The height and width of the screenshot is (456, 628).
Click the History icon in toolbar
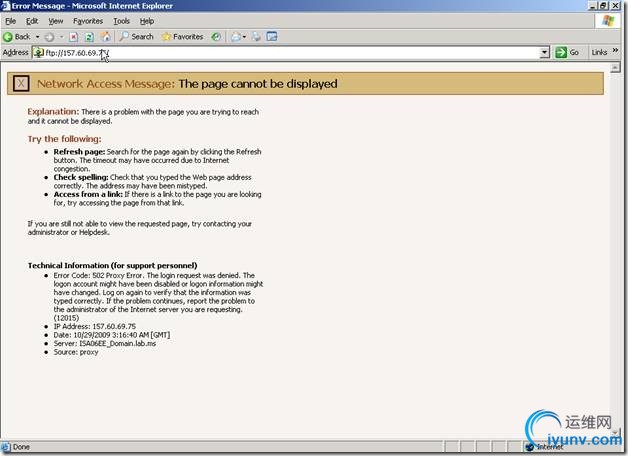pyautogui.click(x=216, y=37)
